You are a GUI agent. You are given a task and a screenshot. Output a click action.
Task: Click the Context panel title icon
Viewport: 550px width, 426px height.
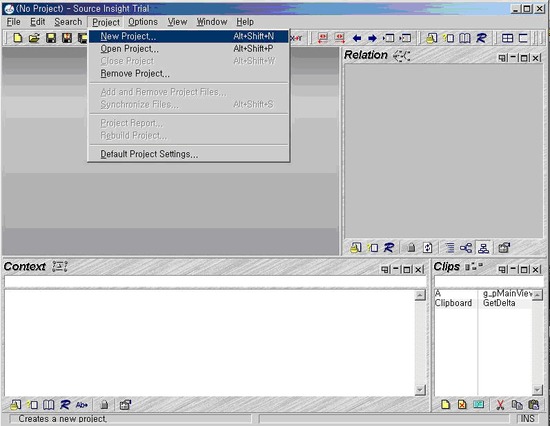pyautogui.click(x=60, y=267)
